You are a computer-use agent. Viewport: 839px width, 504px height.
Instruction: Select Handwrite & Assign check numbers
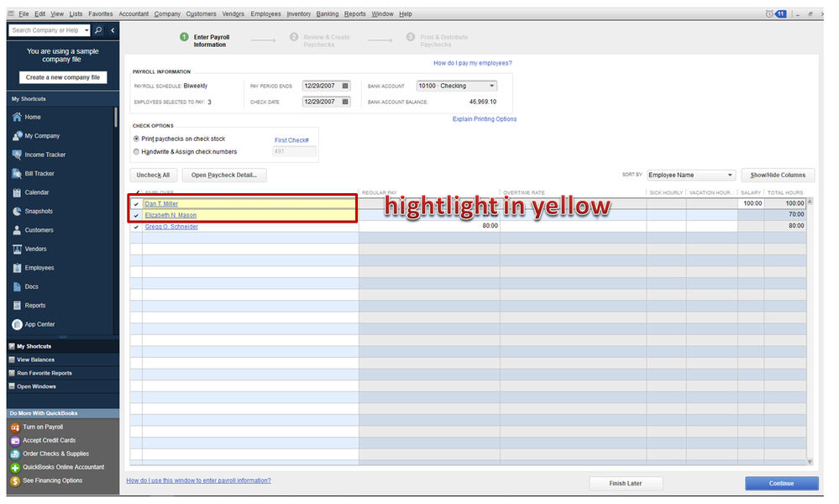click(x=136, y=152)
